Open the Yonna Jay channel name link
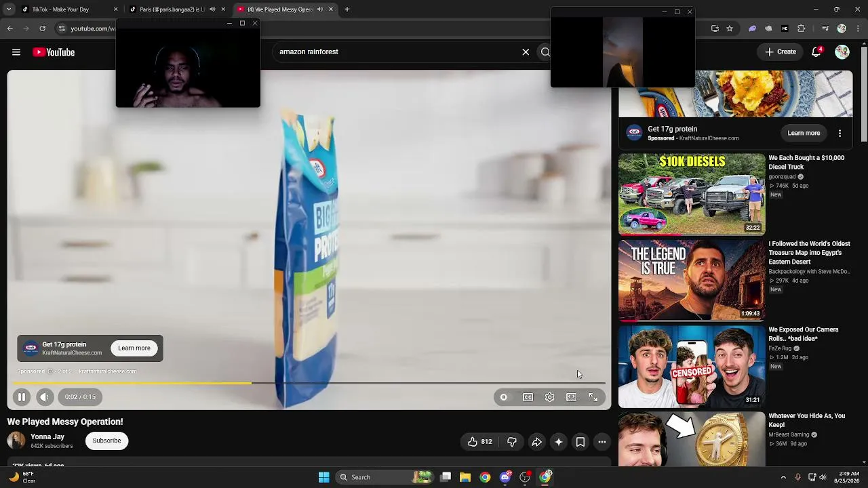Screen dimensions: 868x488 pos(47,437)
